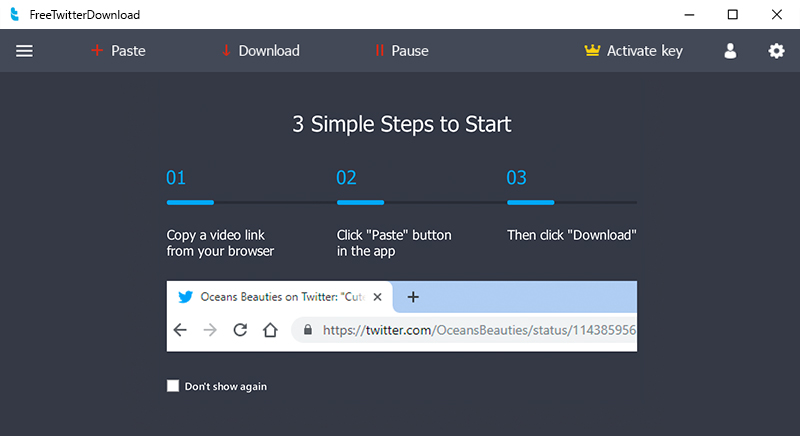The height and width of the screenshot is (436, 800).
Task: Close the FreeTwitterDownload window
Action: tap(777, 14)
